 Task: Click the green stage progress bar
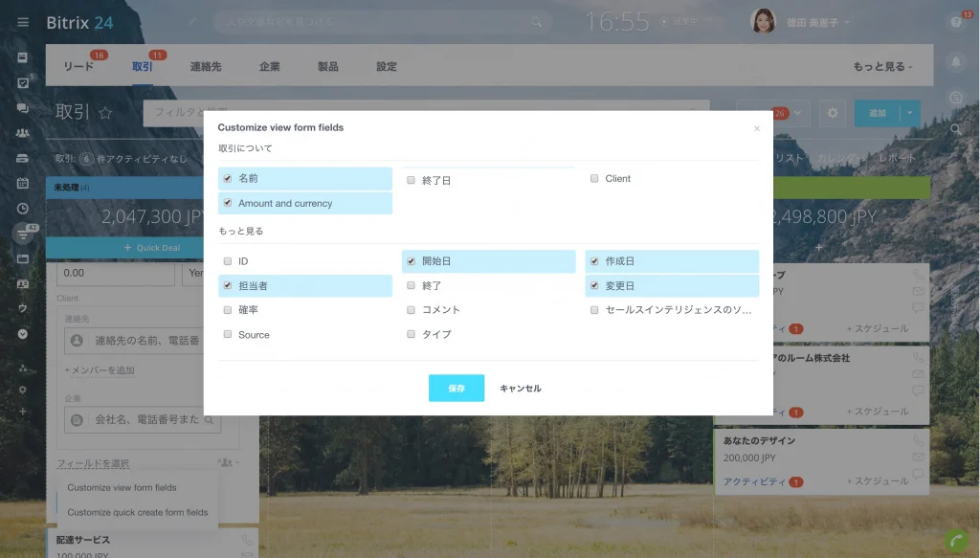(x=853, y=187)
